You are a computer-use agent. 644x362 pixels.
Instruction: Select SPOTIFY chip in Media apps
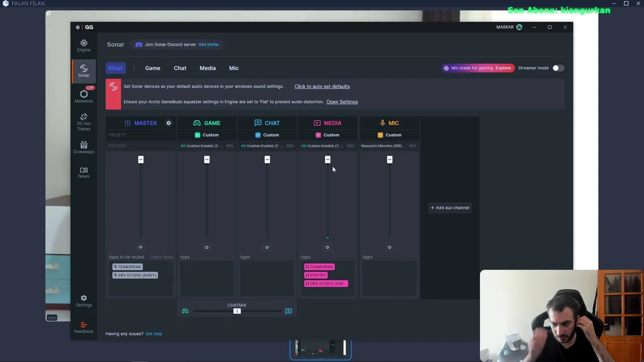point(316,275)
